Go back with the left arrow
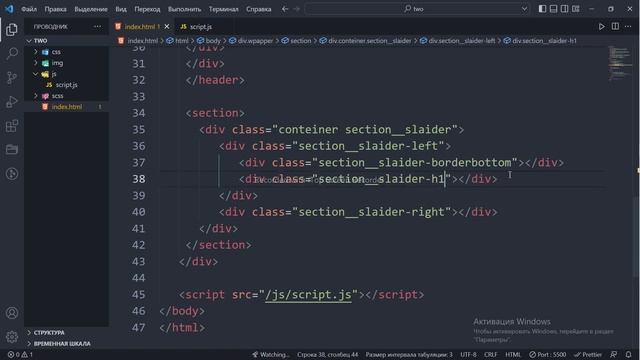640x360 pixels. click(285, 9)
